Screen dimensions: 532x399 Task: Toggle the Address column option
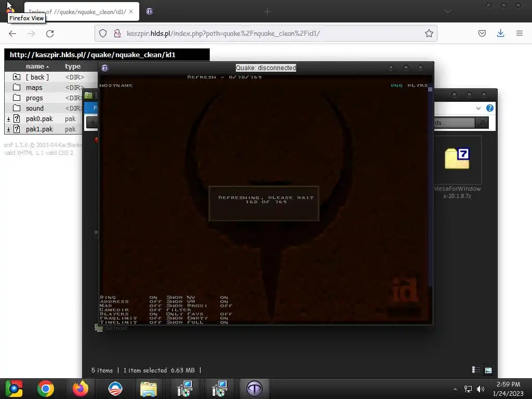pos(130,301)
